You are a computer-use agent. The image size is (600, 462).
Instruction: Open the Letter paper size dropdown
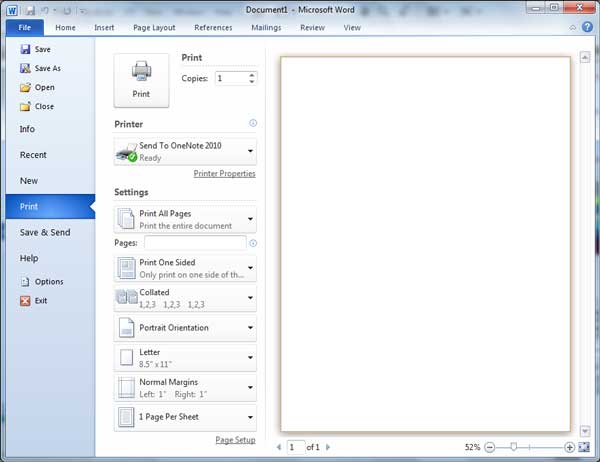point(185,358)
